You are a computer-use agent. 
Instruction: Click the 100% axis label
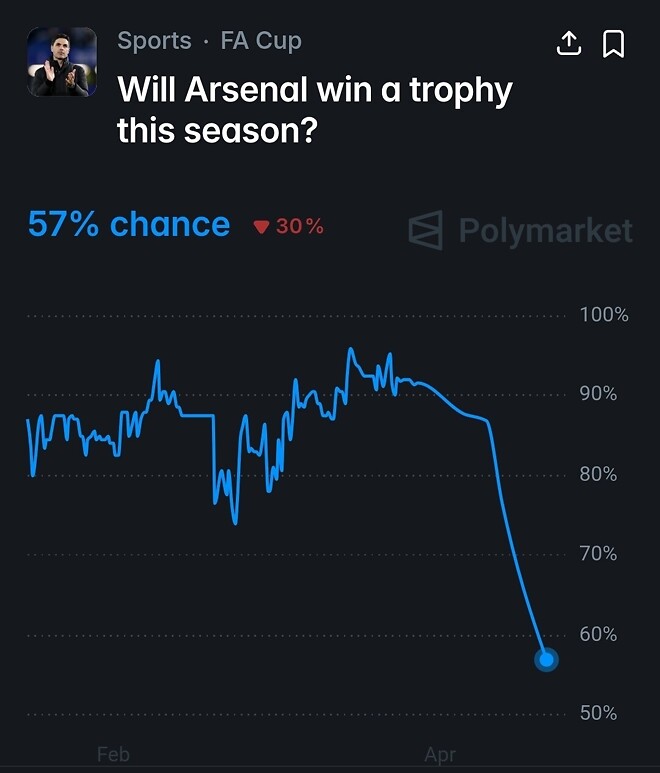[604, 315]
